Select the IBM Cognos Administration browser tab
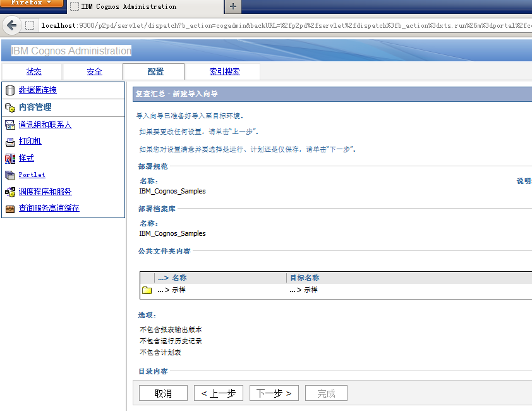This screenshot has width=532, height=411. click(146, 6)
